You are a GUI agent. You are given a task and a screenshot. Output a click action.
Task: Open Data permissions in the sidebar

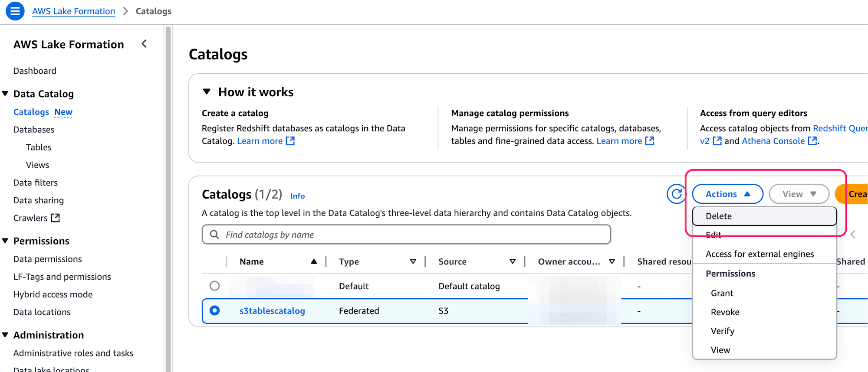click(x=48, y=259)
